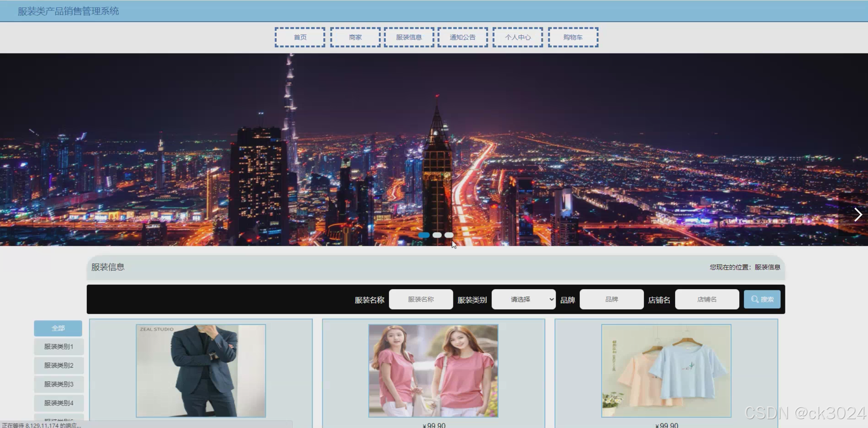Open the navy suit product thumbnail

pyautogui.click(x=201, y=371)
